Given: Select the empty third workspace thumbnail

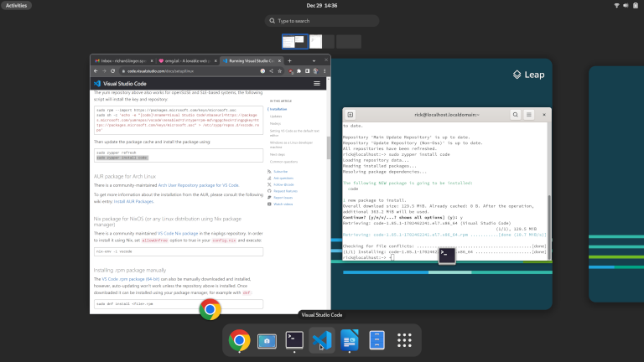Looking at the screenshot, I should point(349,41).
